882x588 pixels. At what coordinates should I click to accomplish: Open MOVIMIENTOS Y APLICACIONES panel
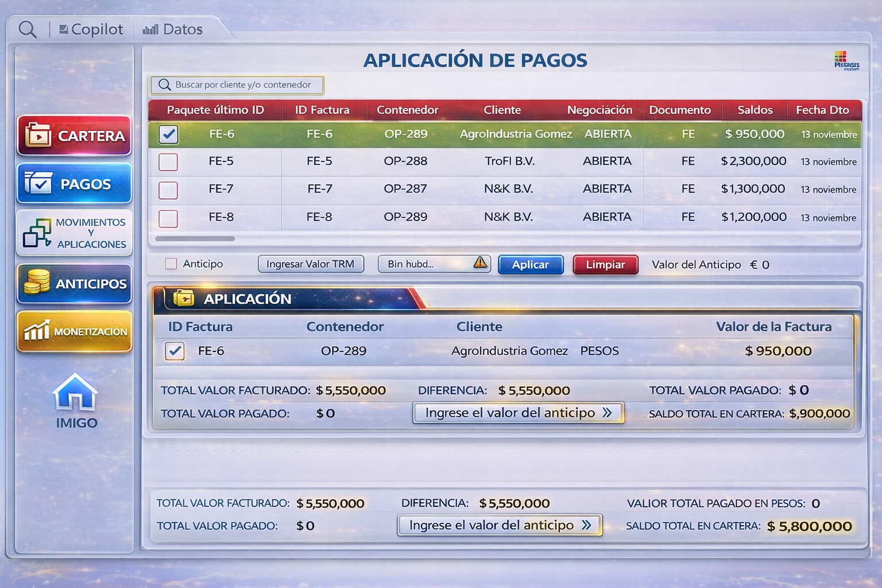click(74, 232)
